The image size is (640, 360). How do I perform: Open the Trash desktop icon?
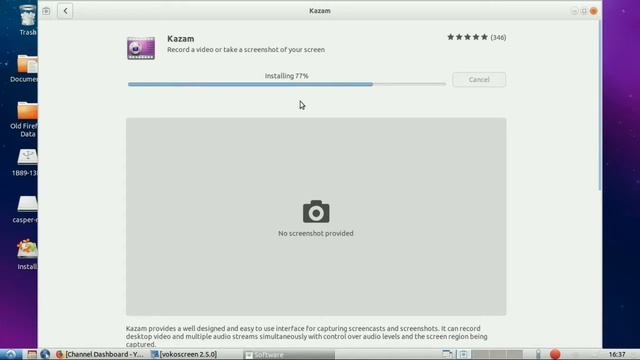(x=27, y=20)
